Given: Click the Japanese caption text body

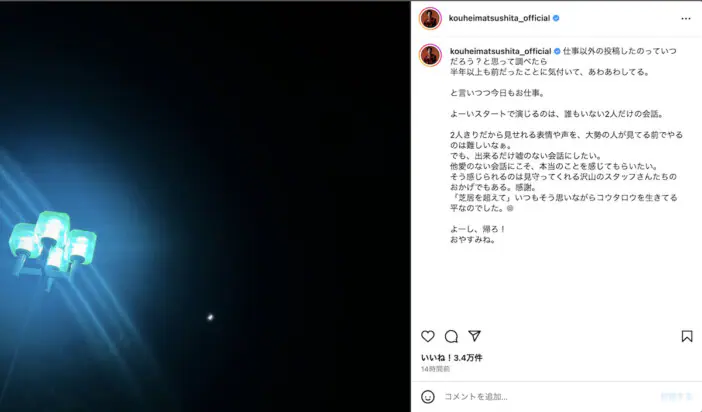Looking at the screenshot, I should [566, 145].
